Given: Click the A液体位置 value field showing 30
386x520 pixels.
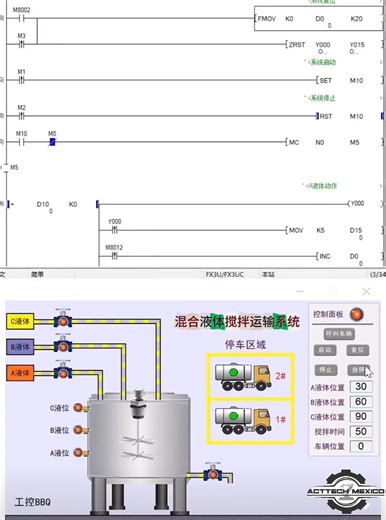Looking at the screenshot, I should click(x=361, y=387).
